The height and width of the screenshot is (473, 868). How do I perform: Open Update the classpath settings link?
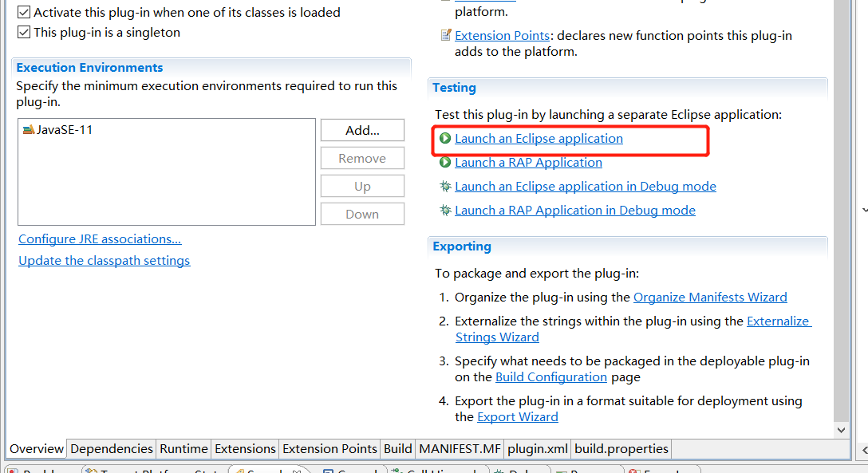click(x=104, y=261)
